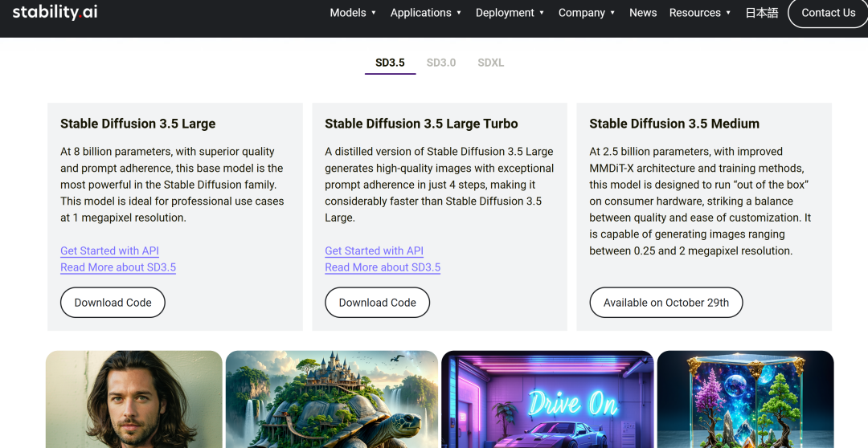
Task: Select the SD3.5 tab
Action: click(x=391, y=63)
